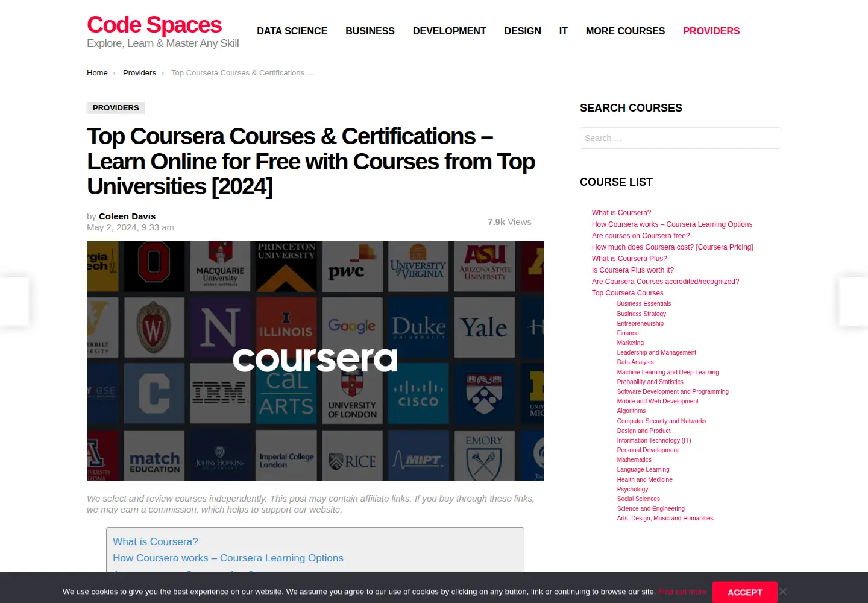
Task: Select the Marketing course list link
Action: pos(631,343)
